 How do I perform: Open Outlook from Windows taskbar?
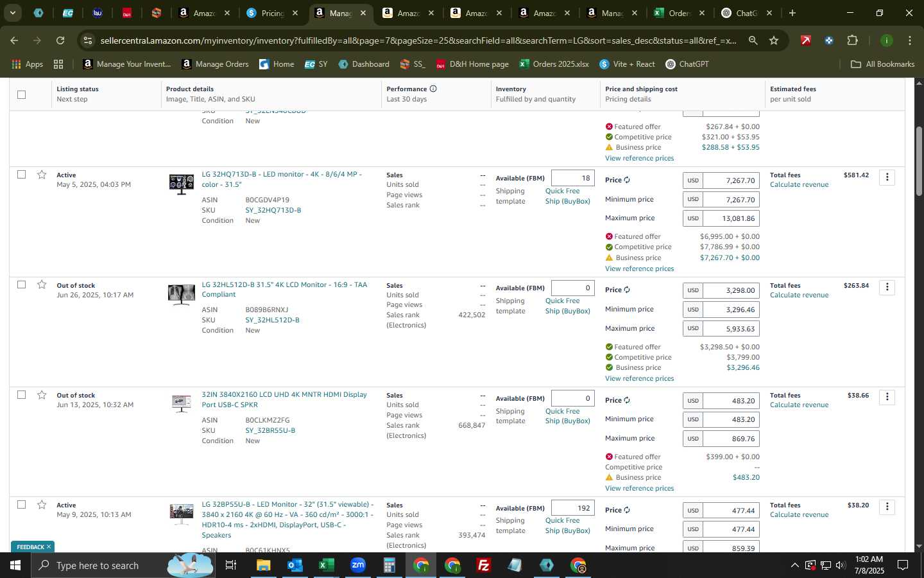coord(295,565)
